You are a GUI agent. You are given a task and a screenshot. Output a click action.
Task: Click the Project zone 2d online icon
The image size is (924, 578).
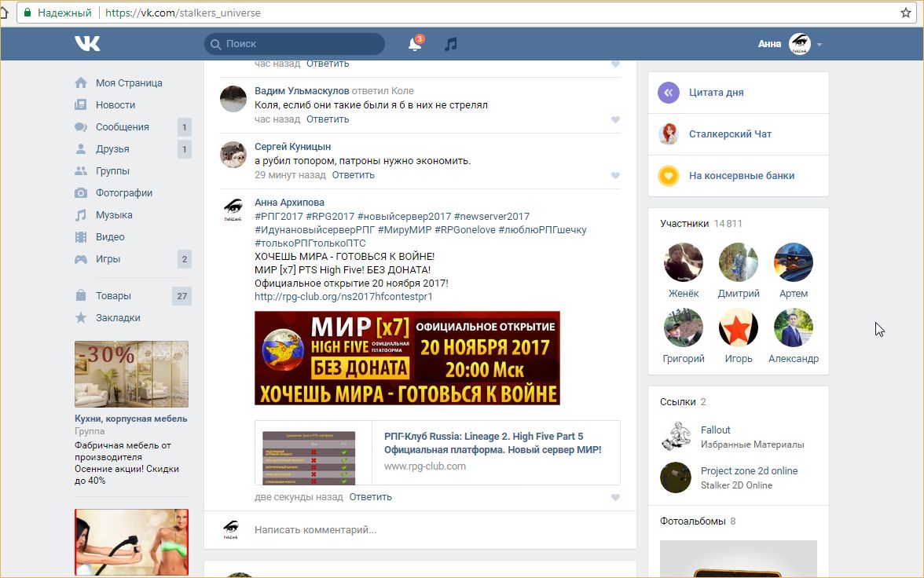click(676, 477)
